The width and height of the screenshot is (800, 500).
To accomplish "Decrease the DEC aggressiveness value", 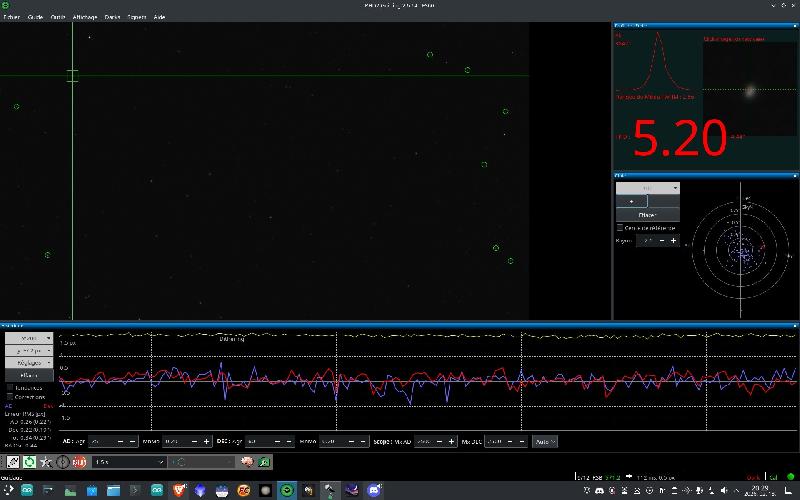I will tap(277, 441).
